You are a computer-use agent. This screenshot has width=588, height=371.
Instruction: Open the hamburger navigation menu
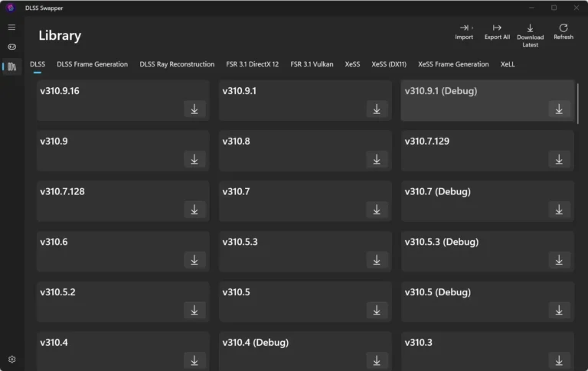[11, 28]
